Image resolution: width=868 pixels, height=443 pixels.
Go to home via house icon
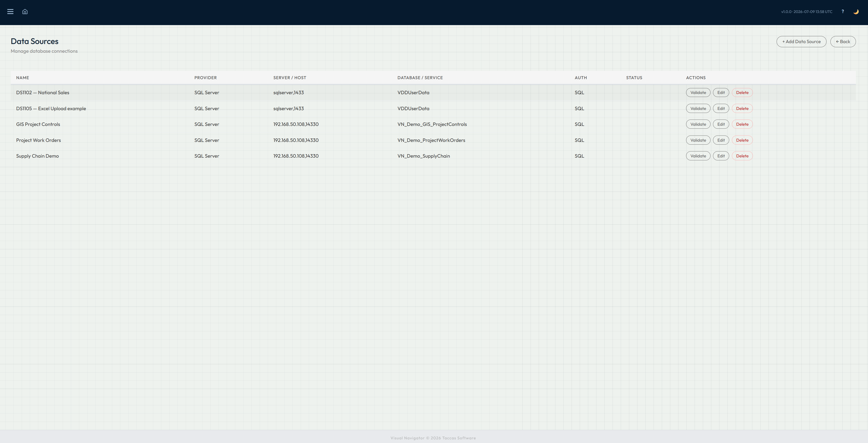coord(25,11)
